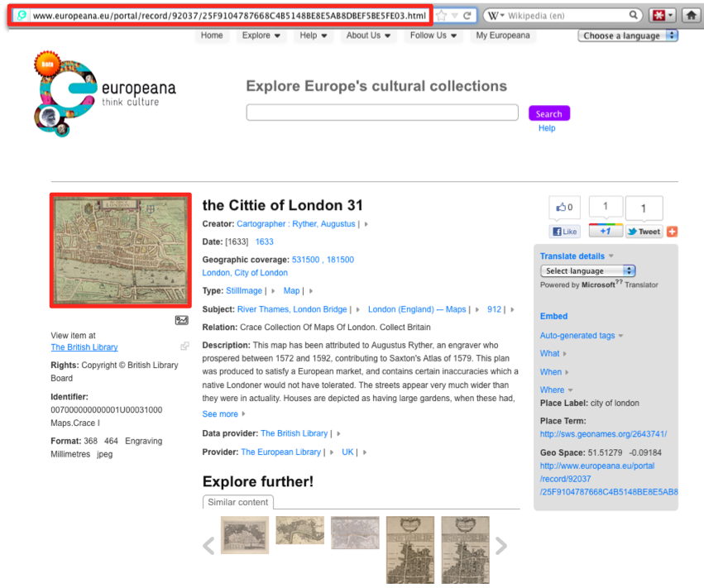This screenshot has height=588, width=704.
Task: Click the image preview icon below the map
Action: [180, 319]
